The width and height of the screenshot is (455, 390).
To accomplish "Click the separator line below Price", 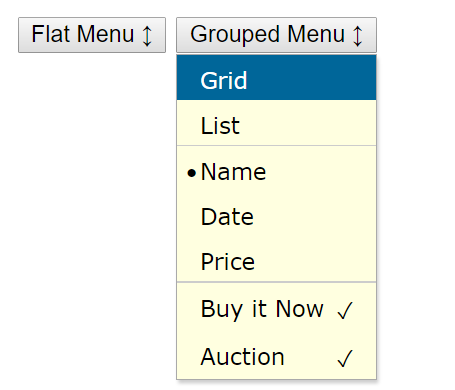I will (x=276, y=282).
